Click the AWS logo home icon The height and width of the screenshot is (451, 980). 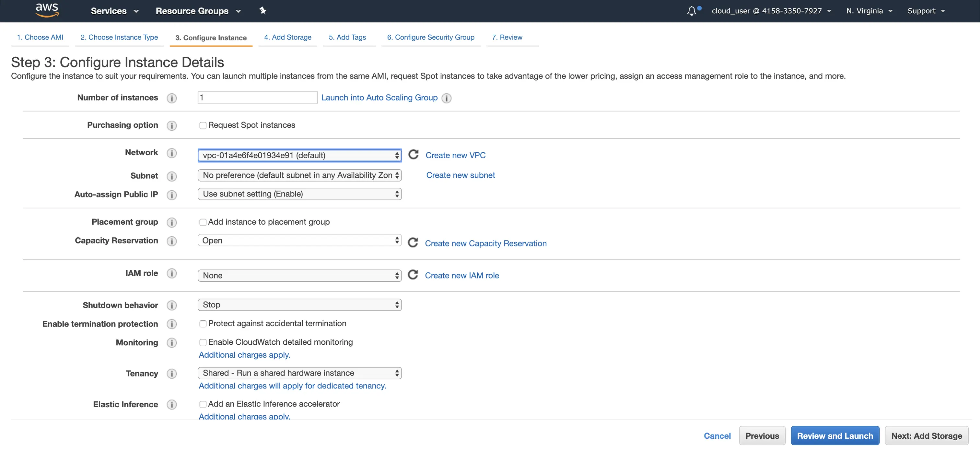click(x=47, y=10)
